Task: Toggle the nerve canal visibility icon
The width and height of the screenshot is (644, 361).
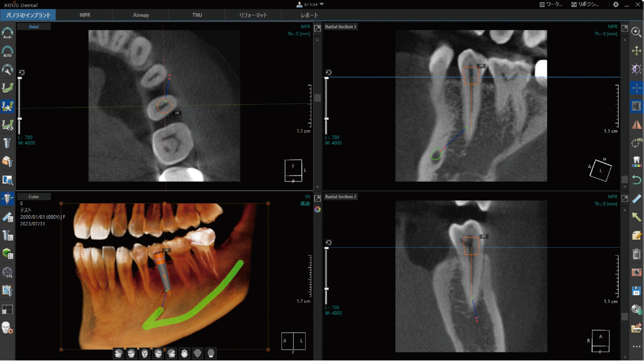Action: pyautogui.click(x=8, y=125)
